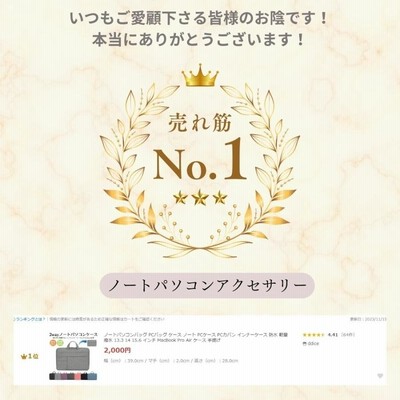Click the small crown beside 1位

coord(24,356)
